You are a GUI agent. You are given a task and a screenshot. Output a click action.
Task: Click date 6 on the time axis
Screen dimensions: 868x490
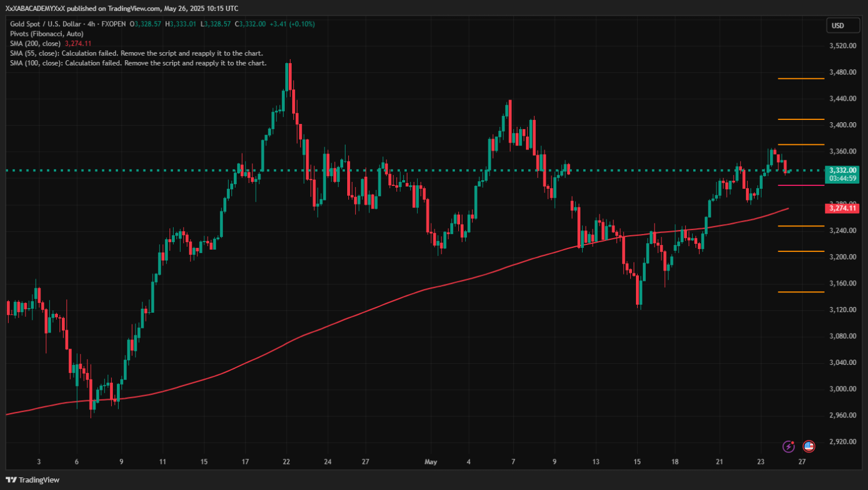click(76, 462)
